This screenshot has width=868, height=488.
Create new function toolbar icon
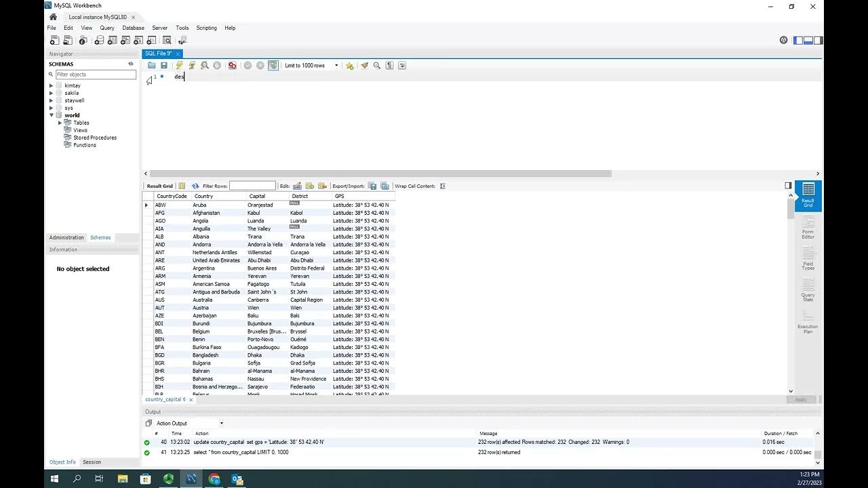click(x=151, y=41)
